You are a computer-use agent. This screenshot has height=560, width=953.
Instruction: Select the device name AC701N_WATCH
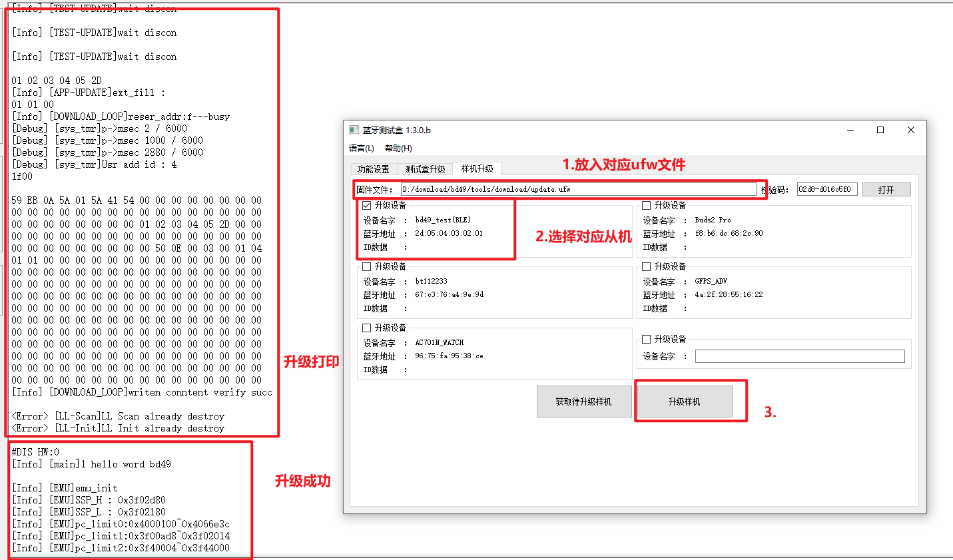click(439, 342)
